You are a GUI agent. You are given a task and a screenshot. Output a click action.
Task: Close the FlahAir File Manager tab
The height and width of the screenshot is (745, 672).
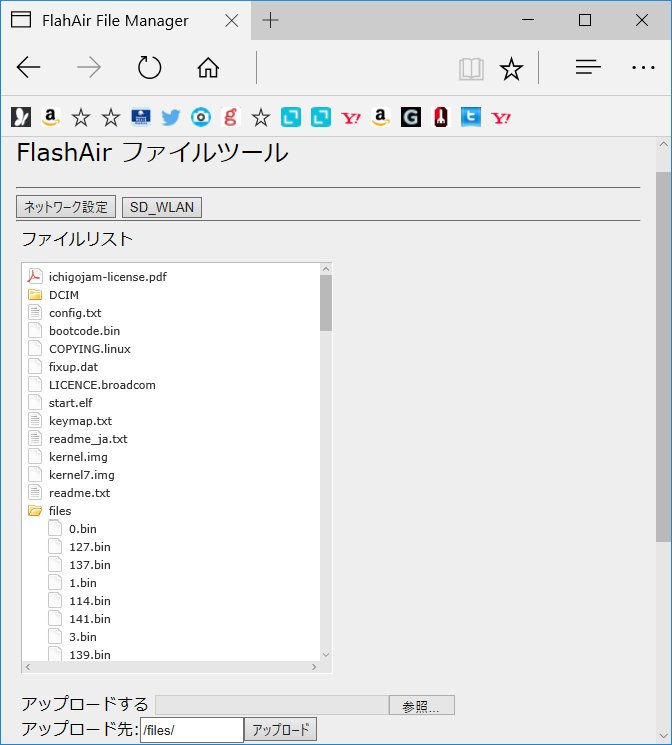231,20
